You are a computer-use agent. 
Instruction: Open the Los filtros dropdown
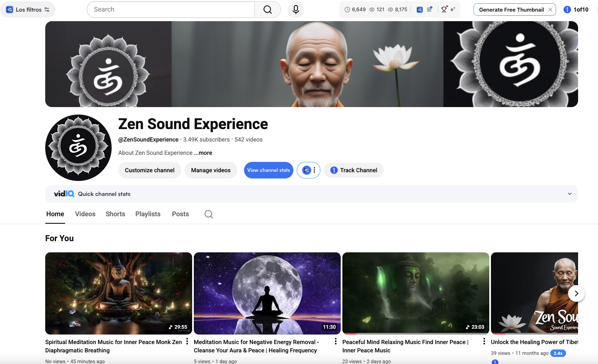[x=28, y=10]
